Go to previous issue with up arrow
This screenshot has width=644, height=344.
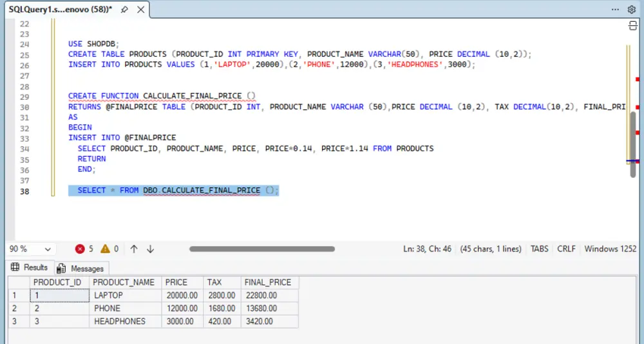pyautogui.click(x=134, y=249)
